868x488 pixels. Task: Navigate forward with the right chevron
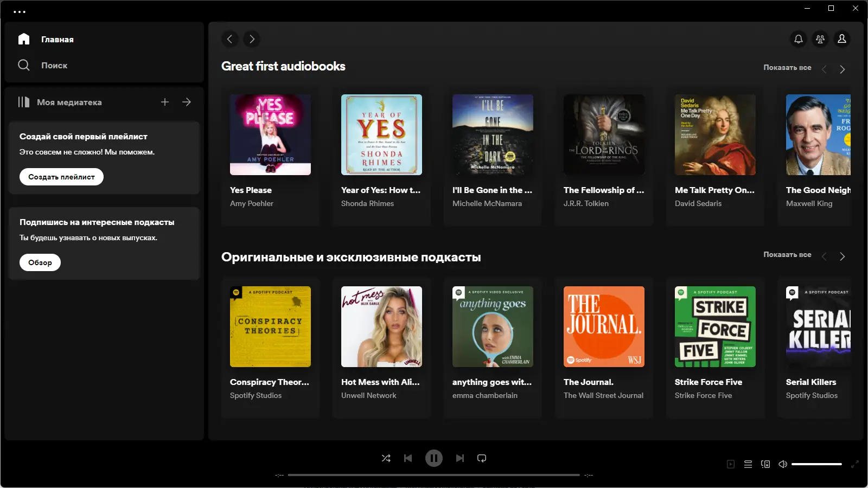click(252, 39)
